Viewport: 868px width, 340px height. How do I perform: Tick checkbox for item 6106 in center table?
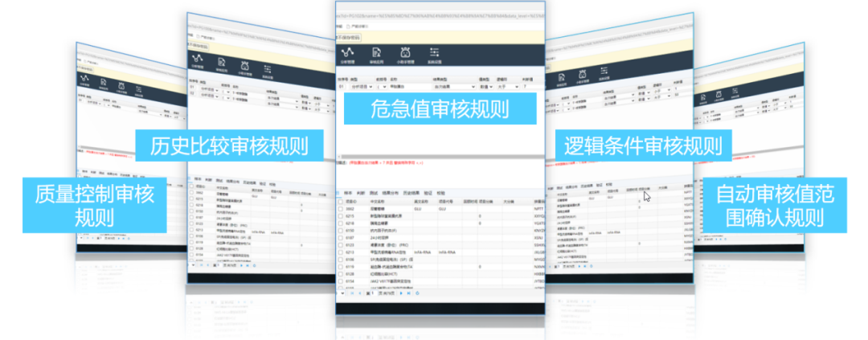pos(341,259)
